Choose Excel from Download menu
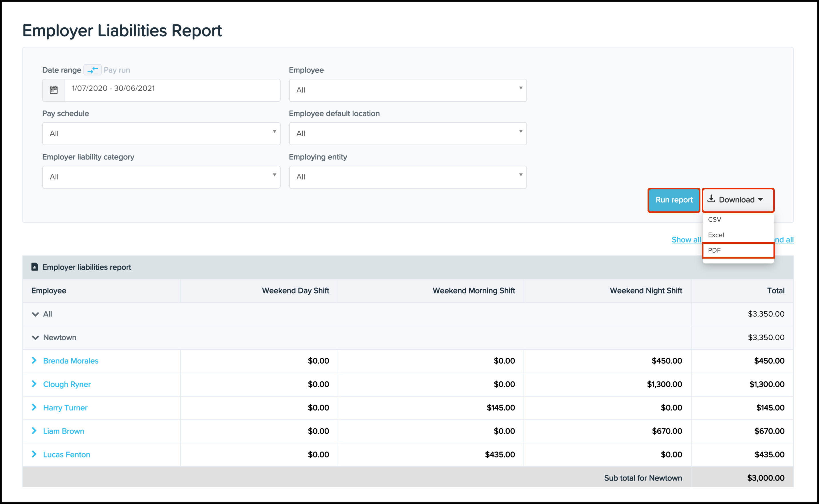819x504 pixels. click(x=716, y=235)
